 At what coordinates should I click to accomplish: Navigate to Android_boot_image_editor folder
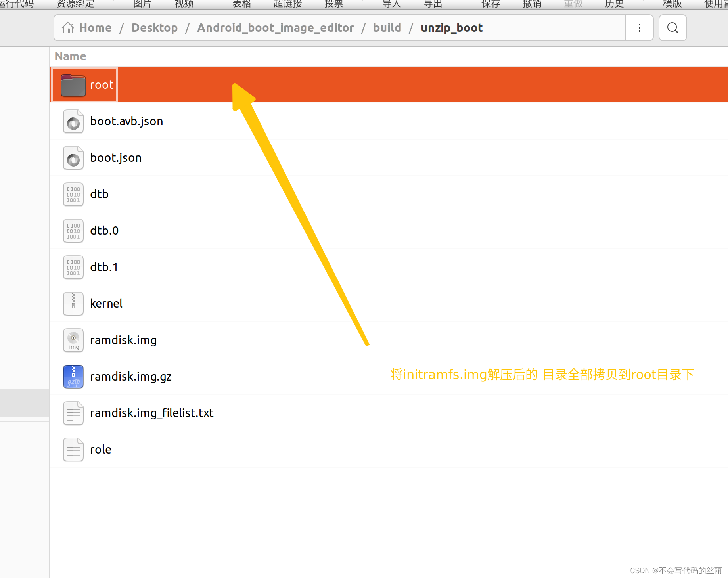point(276,28)
